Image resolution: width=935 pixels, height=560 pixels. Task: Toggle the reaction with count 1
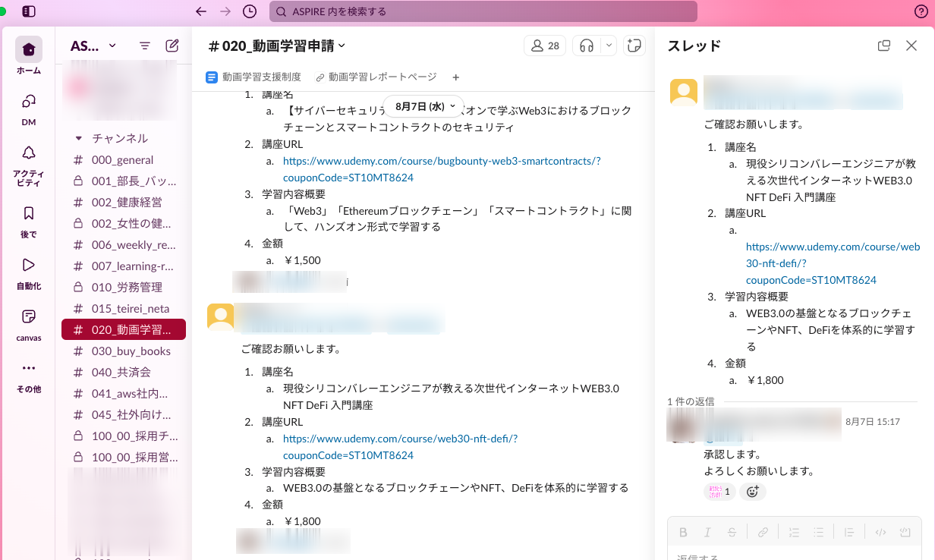(x=719, y=492)
